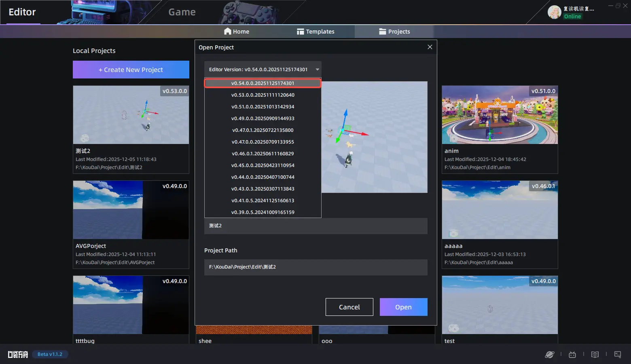The image size is (631, 364).
Task: Switch to the Game section
Action: point(182,12)
